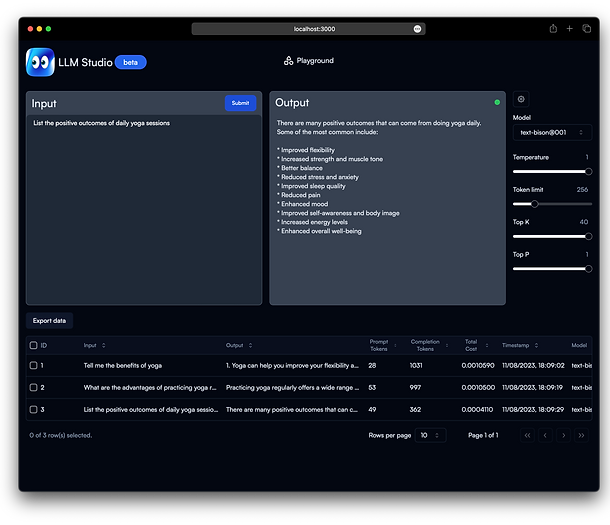The width and height of the screenshot is (610, 525).
Task: Click '0 of 3 row(s) selected' text
Action: 61,435
